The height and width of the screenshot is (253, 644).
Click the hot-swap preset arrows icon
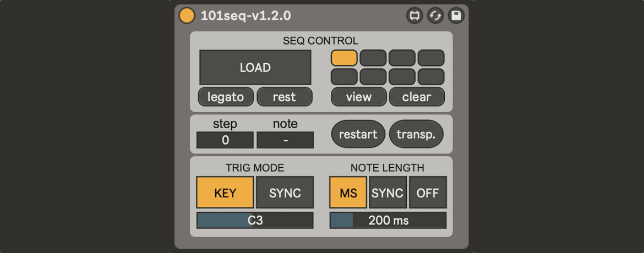click(x=435, y=15)
